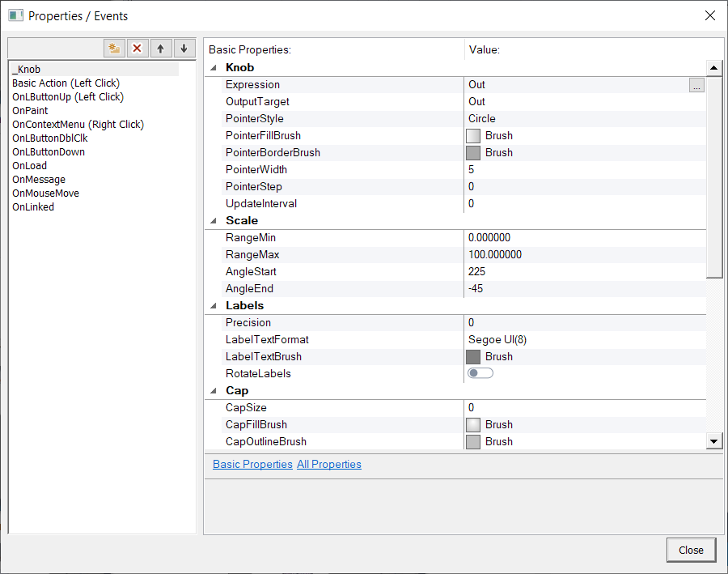Image resolution: width=728 pixels, height=574 pixels.
Task: Collapse the Knob property group
Action: tap(214, 68)
